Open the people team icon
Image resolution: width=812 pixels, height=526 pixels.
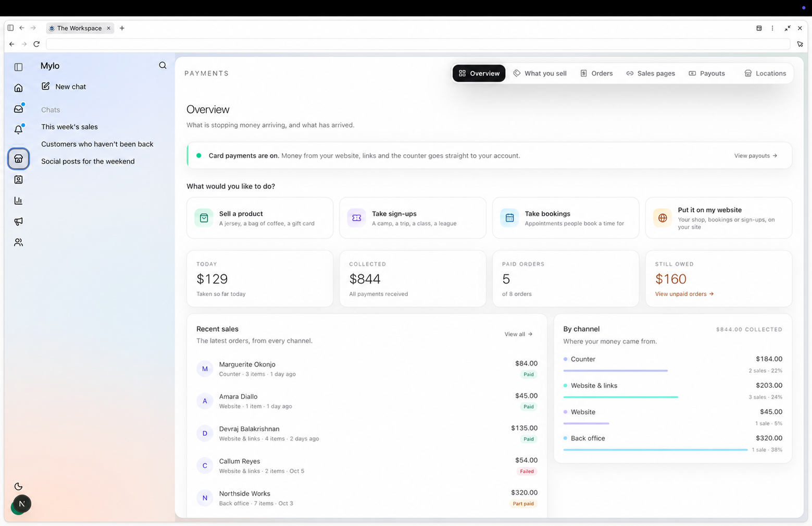(18, 242)
